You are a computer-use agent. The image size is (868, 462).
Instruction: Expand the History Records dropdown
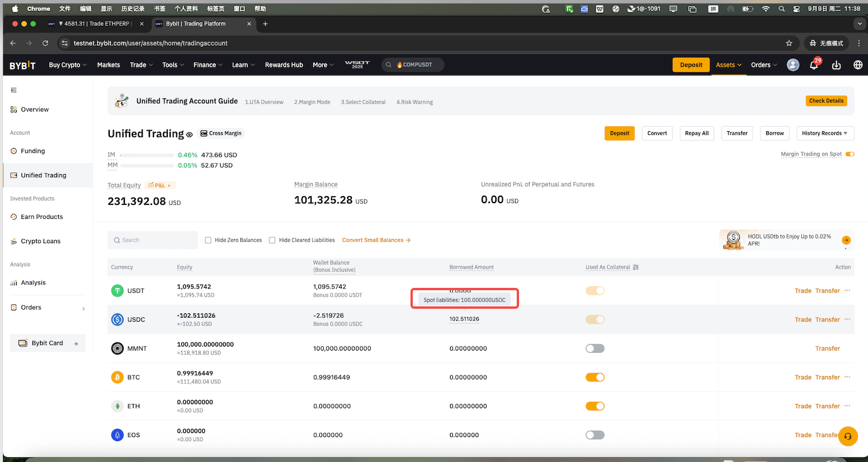pos(825,133)
